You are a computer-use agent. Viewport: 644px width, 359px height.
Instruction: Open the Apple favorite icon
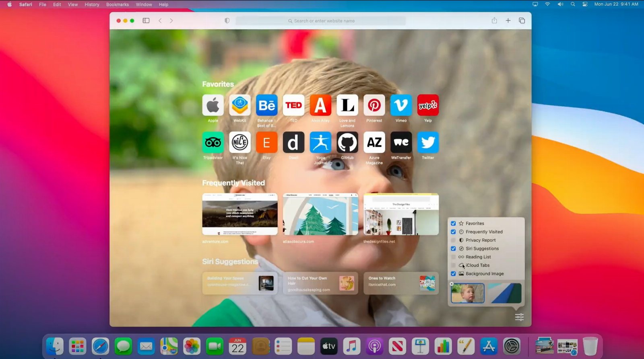click(213, 105)
